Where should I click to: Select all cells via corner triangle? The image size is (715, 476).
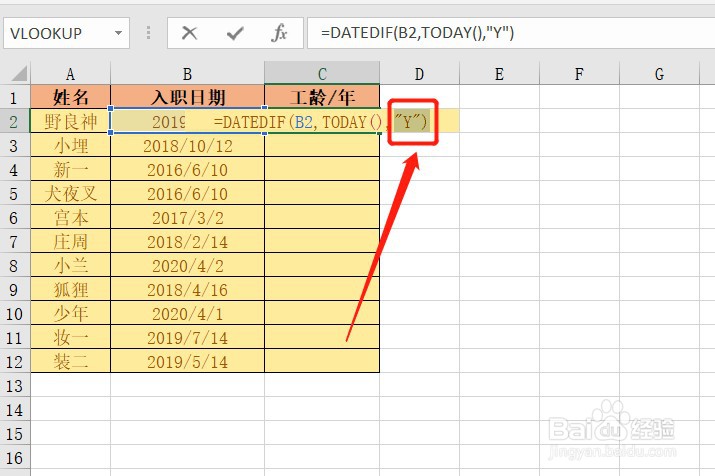18,73
